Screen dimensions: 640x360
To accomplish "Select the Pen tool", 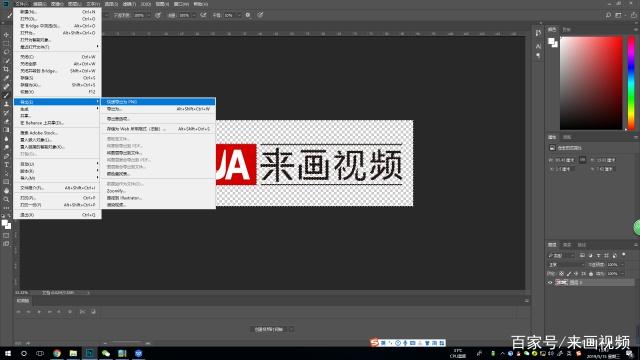I will click(x=6, y=156).
